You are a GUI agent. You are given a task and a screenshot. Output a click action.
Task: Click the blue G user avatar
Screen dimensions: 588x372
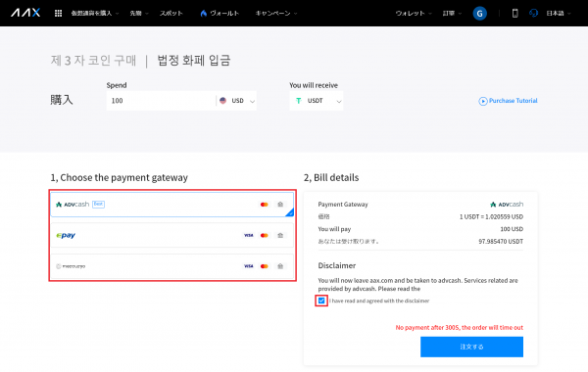click(479, 14)
